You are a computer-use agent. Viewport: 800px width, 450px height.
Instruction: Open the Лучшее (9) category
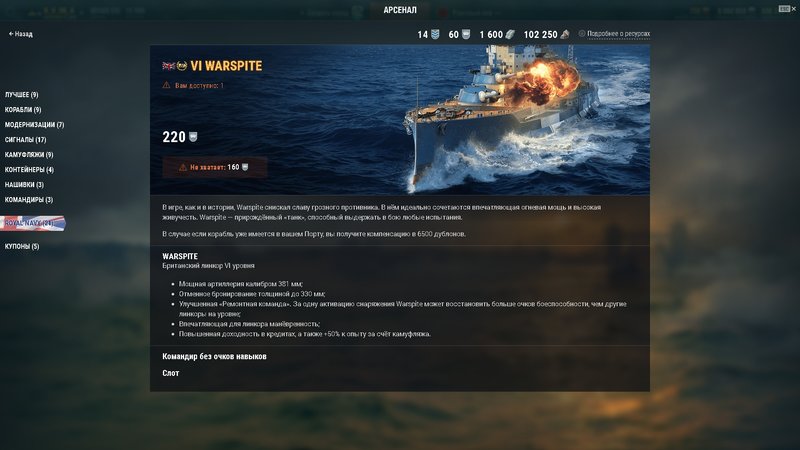[21, 95]
